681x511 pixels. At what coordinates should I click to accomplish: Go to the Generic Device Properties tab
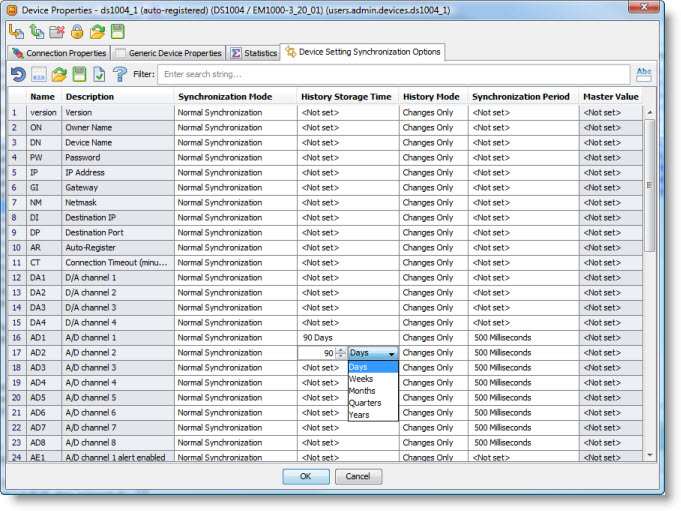coord(168,53)
